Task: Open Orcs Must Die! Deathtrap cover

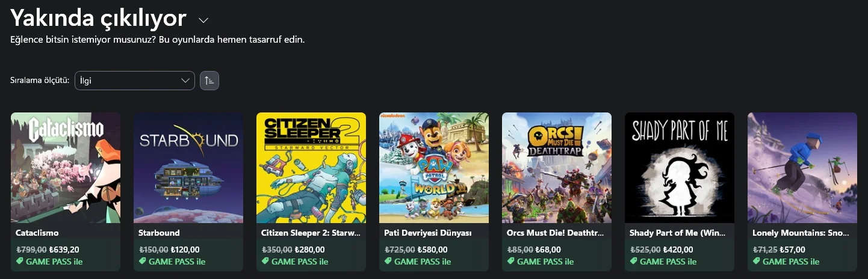Action: [x=557, y=167]
